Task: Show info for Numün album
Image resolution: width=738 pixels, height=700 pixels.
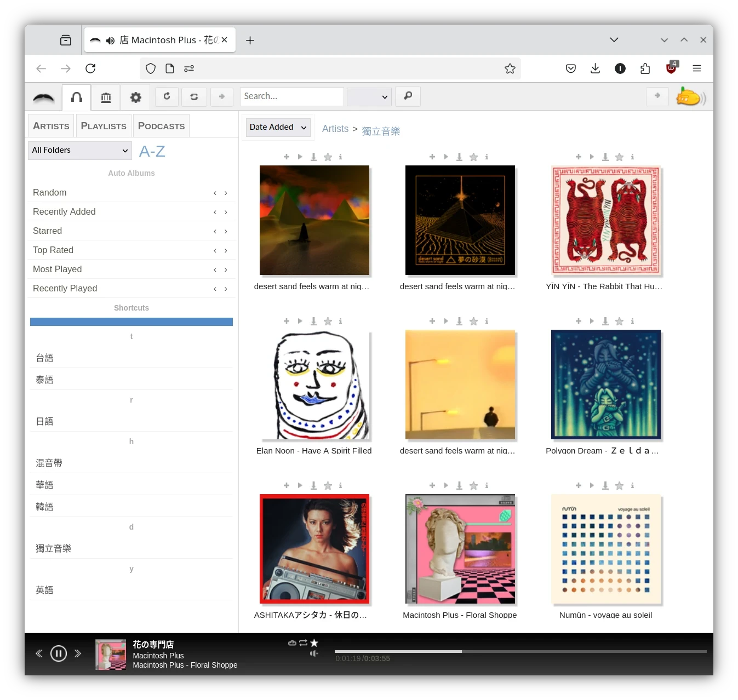Action: (x=632, y=485)
